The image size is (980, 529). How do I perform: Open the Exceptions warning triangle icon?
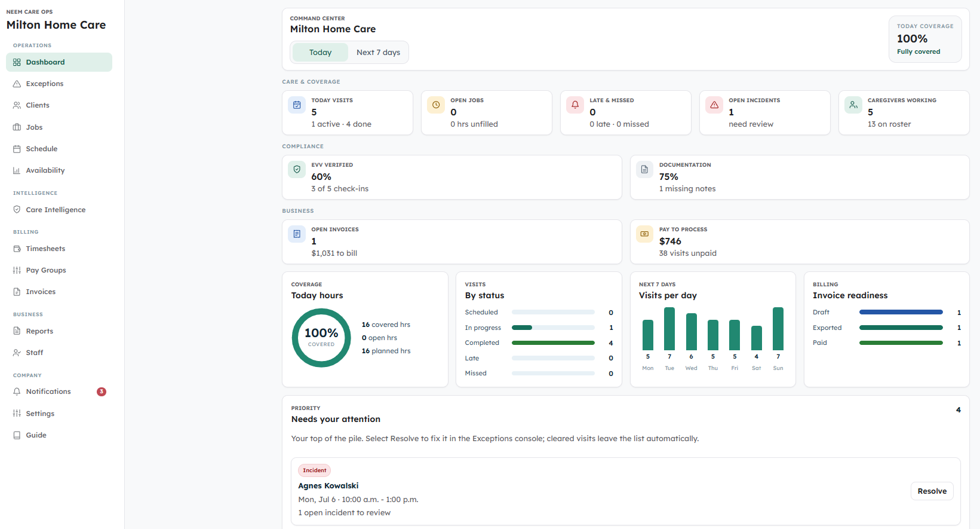point(17,84)
